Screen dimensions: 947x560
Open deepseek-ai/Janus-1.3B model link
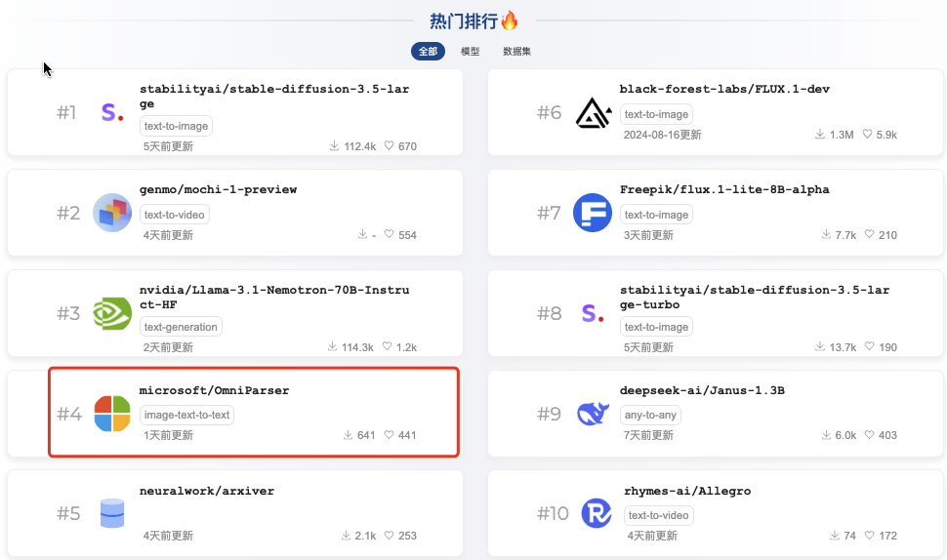pos(702,390)
